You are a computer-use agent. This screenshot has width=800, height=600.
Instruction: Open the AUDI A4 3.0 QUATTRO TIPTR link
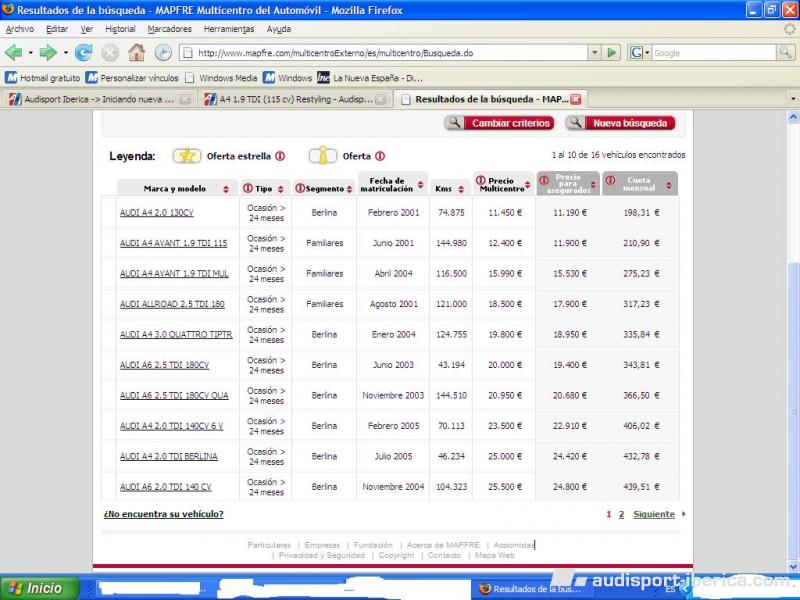pos(176,335)
